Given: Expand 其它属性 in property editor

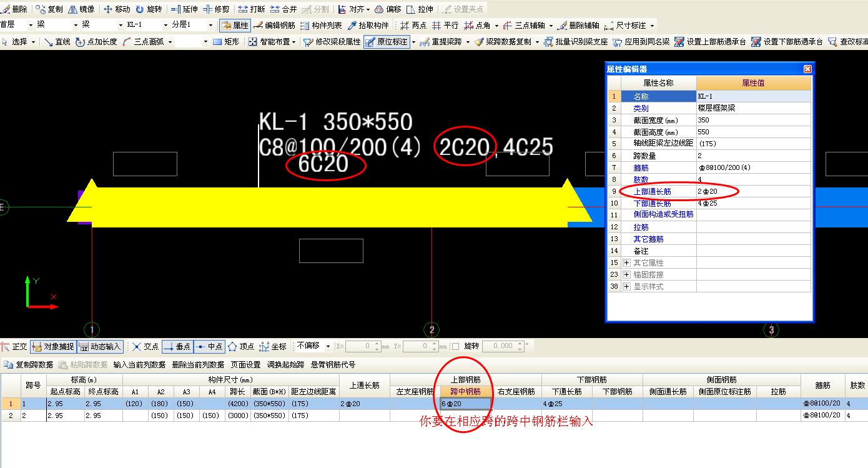Looking at the screenshot, I should 627,263.
